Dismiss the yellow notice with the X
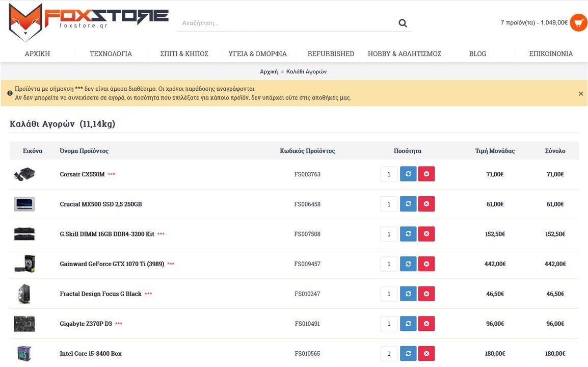Image resolution: width=588 pixels, height=367 pixels. click(x=580, y=93)
